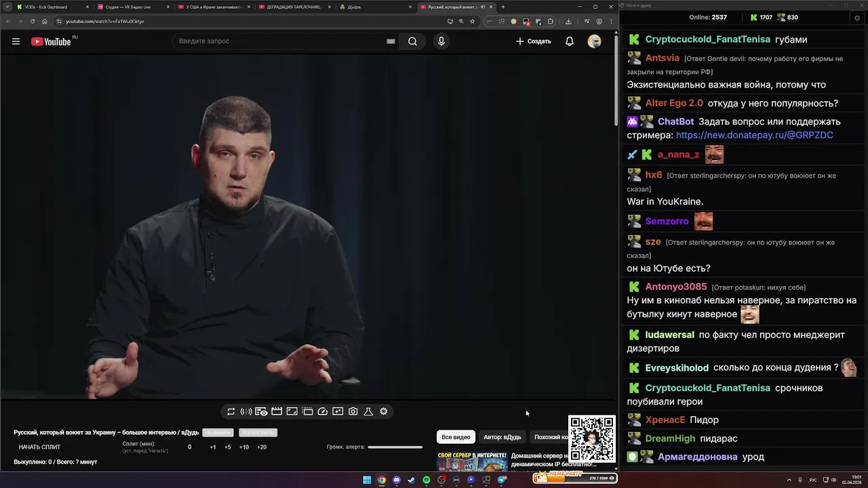Screen dimensions: 868x488
Task: Open Spotify from the taskbar
Action: coord(427,480)
